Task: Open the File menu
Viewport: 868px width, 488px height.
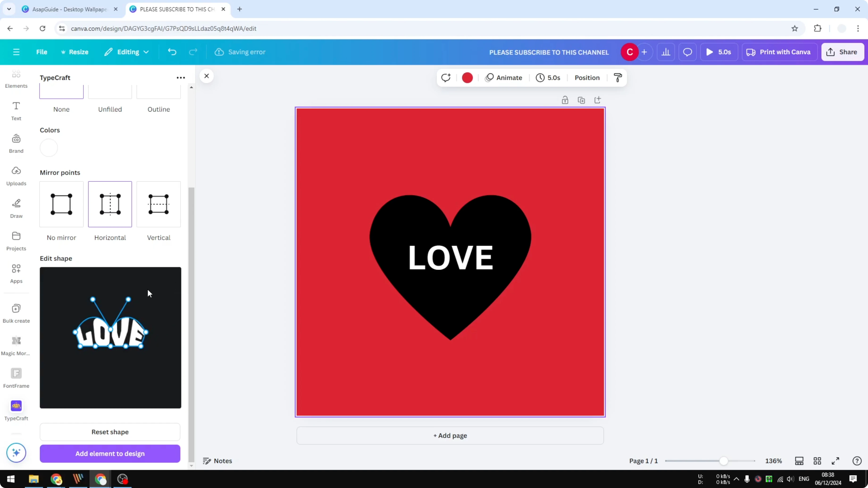Action: tap(42, 52)
